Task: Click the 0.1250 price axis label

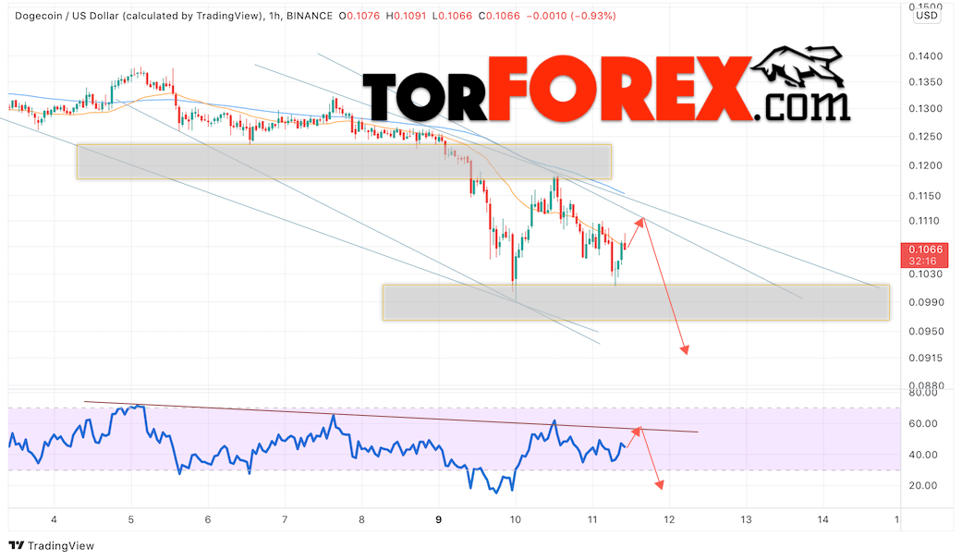Action: [x=925, y=137]
